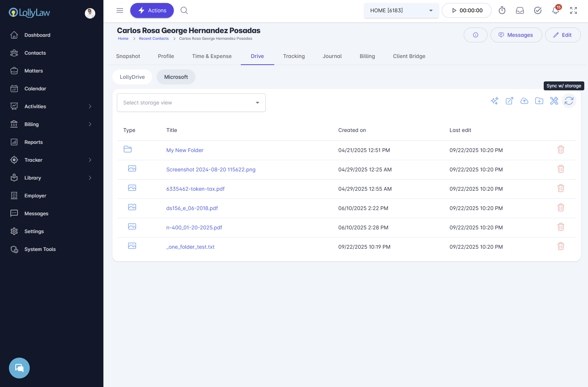The height and width of the screenshot is (387, 588).
Task: Click the AI sparkle icon
Action: (495, 101)
